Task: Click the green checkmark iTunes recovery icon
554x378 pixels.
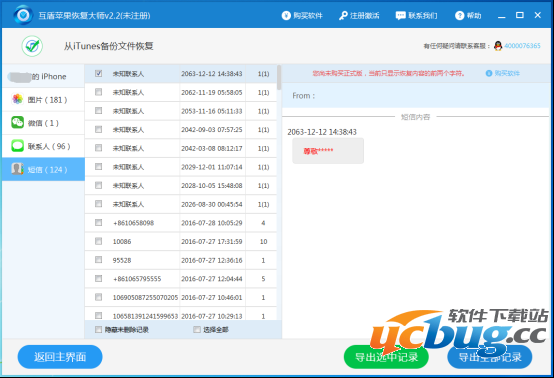Action: (32, 46)
